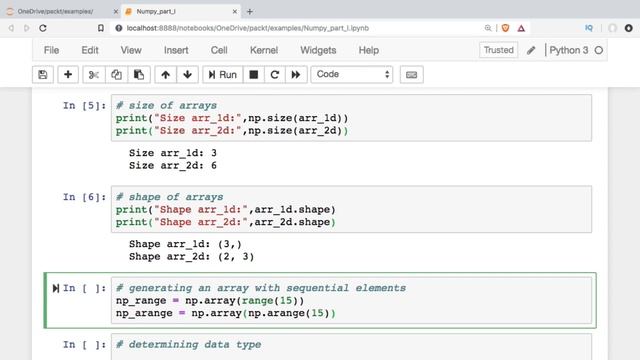Reload the browser page
Image resolution: width=640 pixels, height=360 pixels.
pyautogui.click(x=43, y=28)
